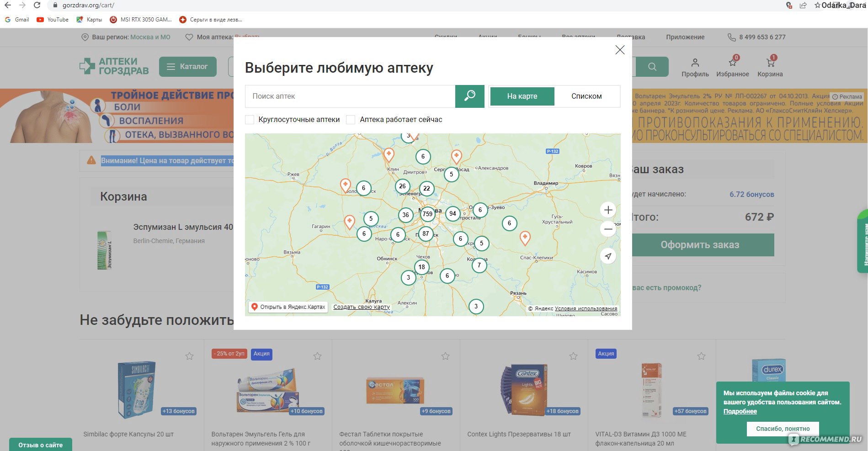Click the promo code prompt 'есть промокод?'

tap(666, 288)
